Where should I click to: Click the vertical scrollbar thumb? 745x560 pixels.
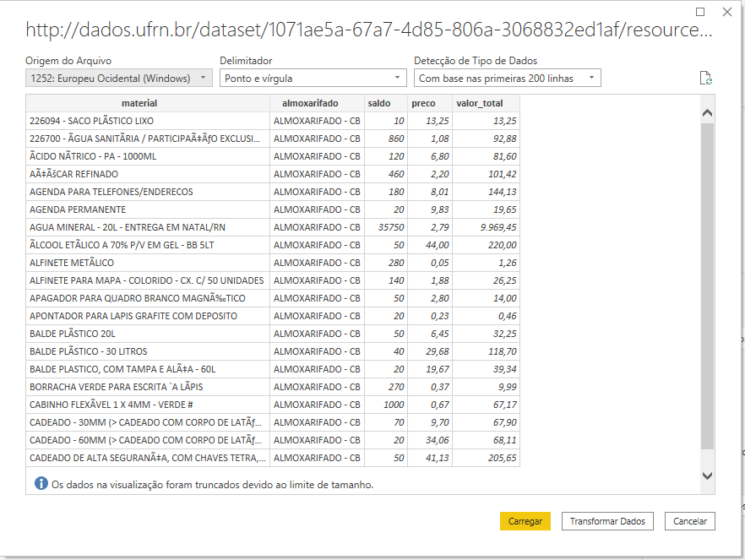point(707,285)
